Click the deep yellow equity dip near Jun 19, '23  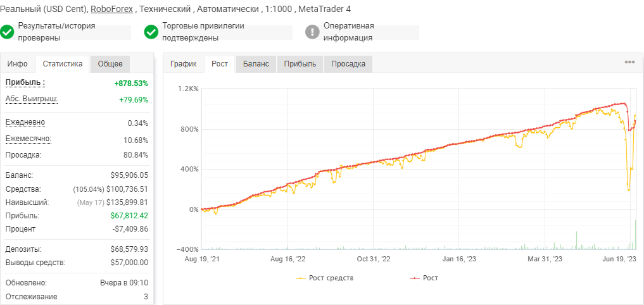tap(628, 189)
